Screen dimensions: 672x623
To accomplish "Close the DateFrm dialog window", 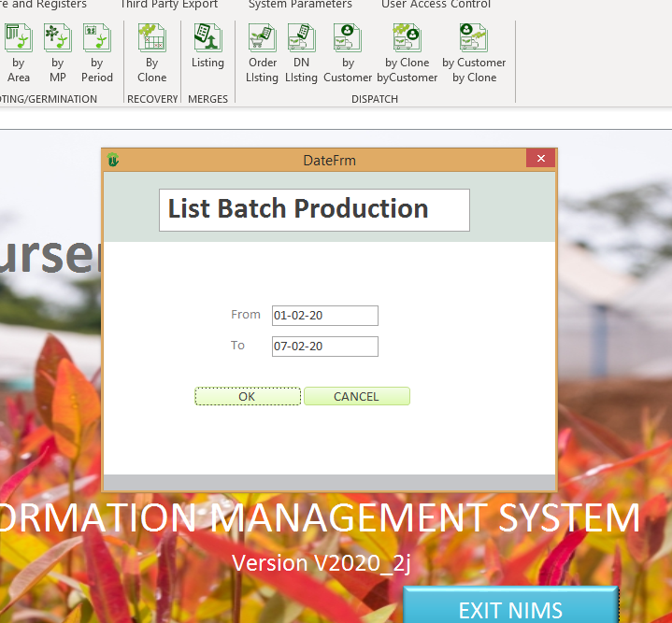I will pos(540,160).
